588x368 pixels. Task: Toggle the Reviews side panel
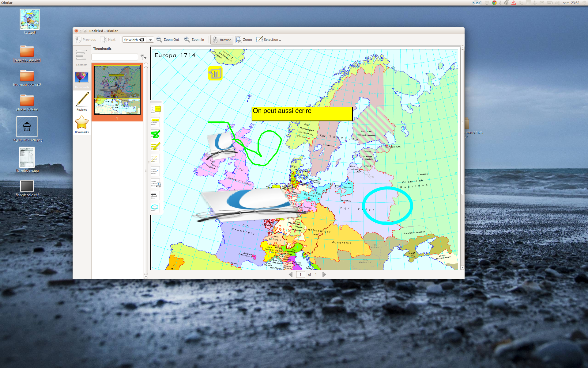82,102
